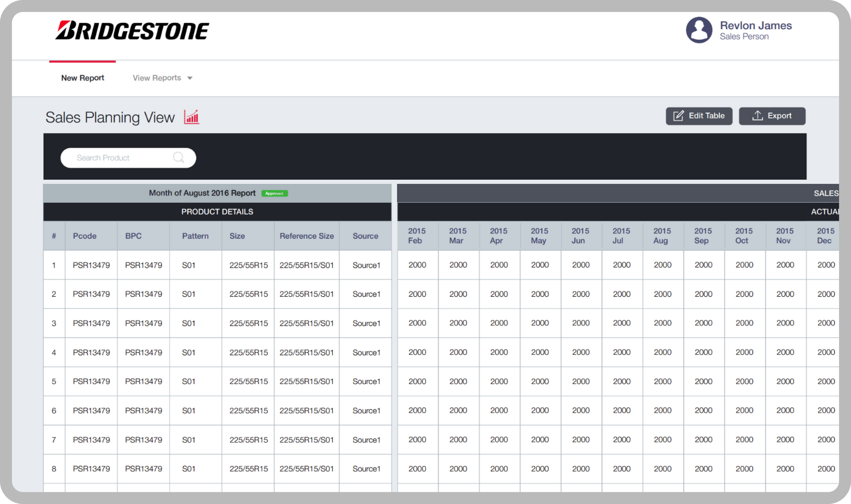Screen dimensions: 851x504
Task: Click the 2015 Mar column header
Action: (x=459, y=236)
